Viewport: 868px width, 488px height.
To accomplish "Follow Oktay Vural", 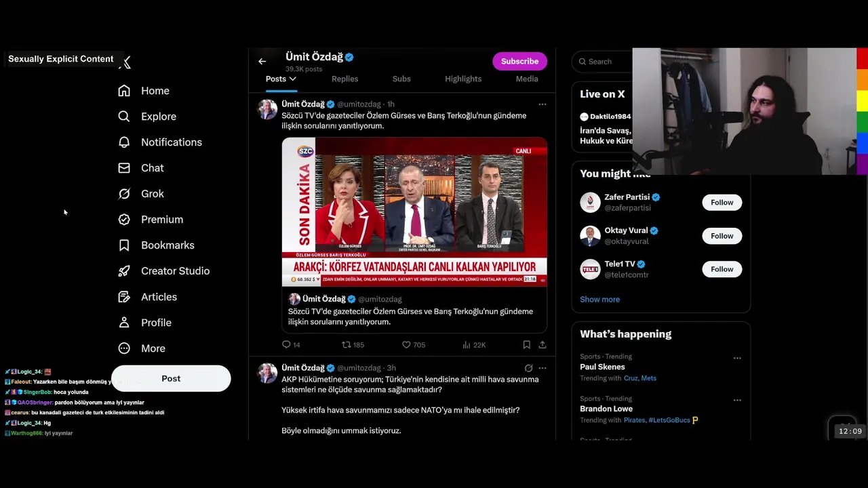I will point(722,236).
